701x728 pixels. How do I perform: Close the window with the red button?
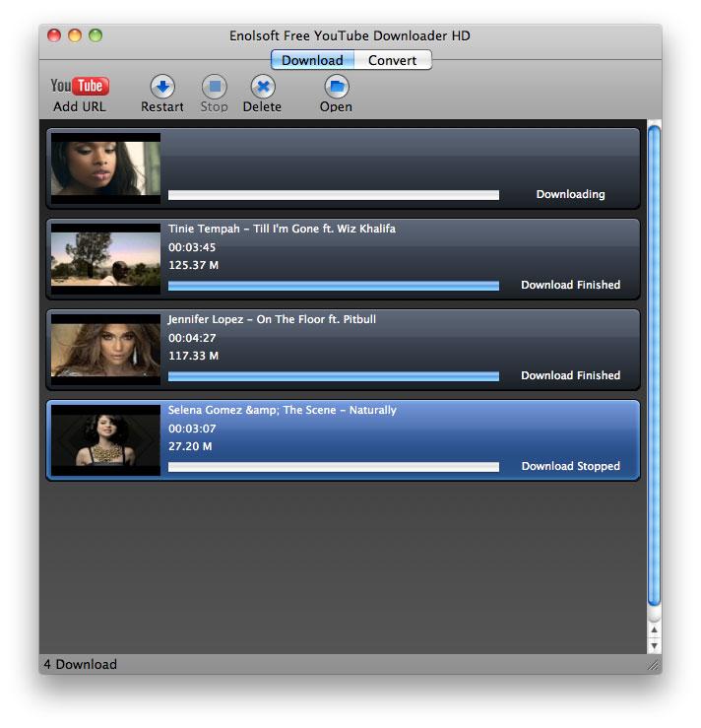point(54,35)
